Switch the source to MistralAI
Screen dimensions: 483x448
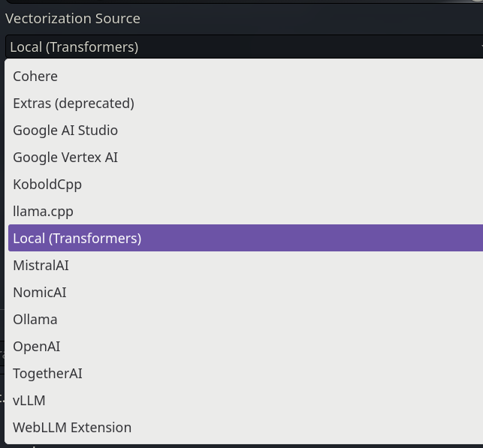(x=41, y=266)
